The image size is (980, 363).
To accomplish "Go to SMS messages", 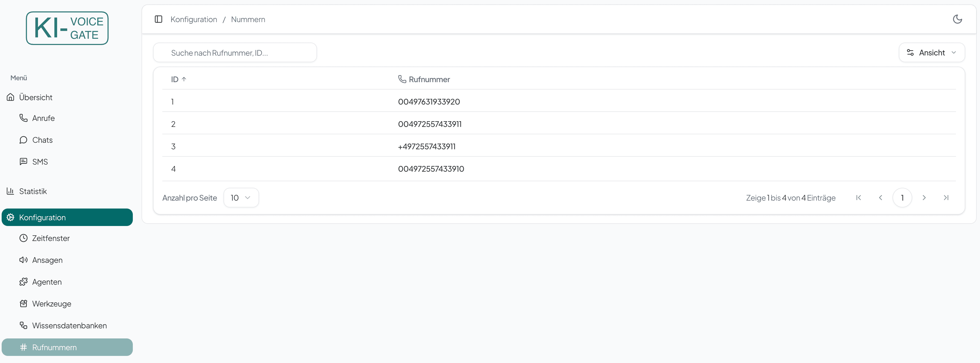I will [x=40, y=162].
